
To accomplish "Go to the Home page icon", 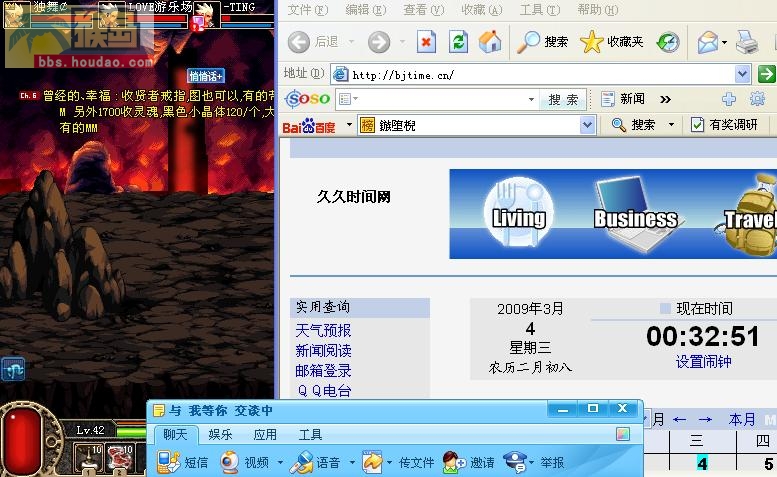I will [490, 42].
